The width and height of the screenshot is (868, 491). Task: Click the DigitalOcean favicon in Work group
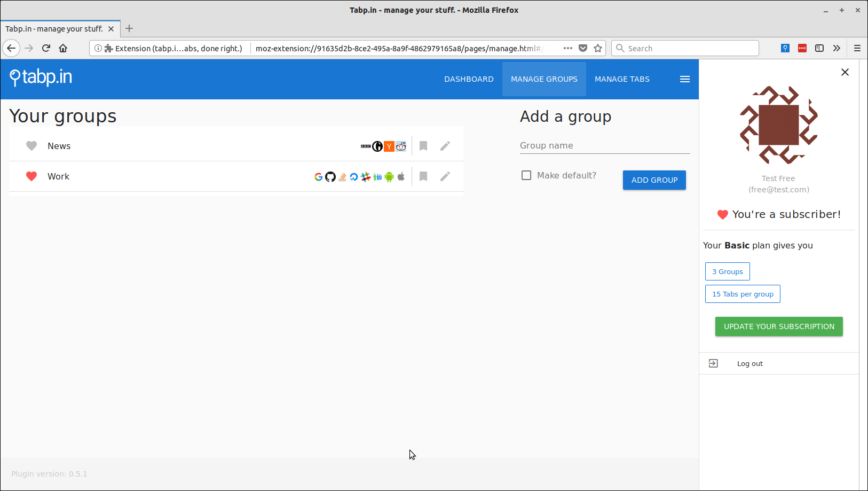(x=354, y=177)
